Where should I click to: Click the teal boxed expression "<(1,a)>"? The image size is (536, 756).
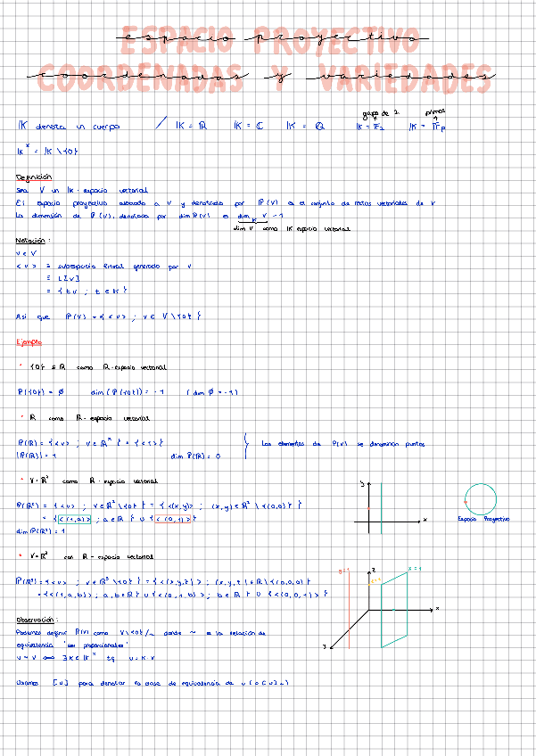[x=74, y=519]
